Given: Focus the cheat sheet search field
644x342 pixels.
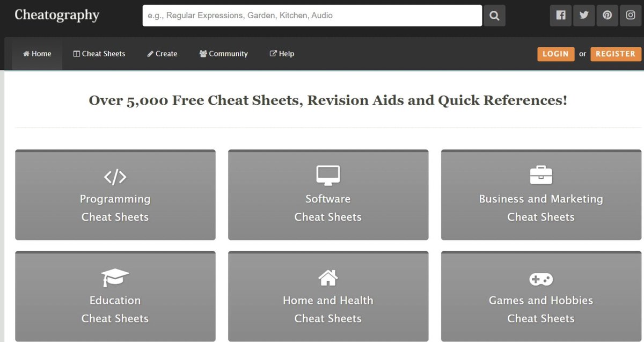Looking at the screenshot, I should pos(312,16).
